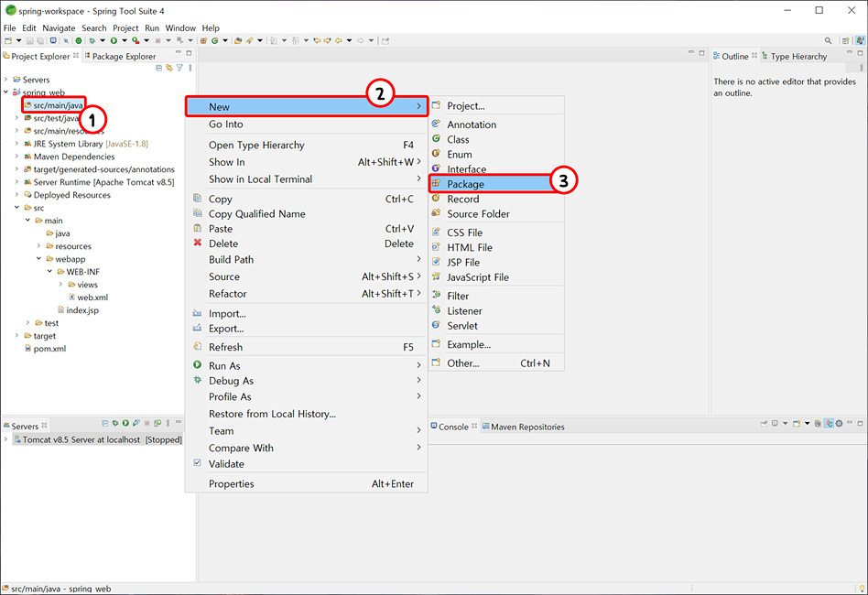The height and width of the screenshot is (595, 868).
Task: Click the Console settings gear icon
Action: (840, 424)
